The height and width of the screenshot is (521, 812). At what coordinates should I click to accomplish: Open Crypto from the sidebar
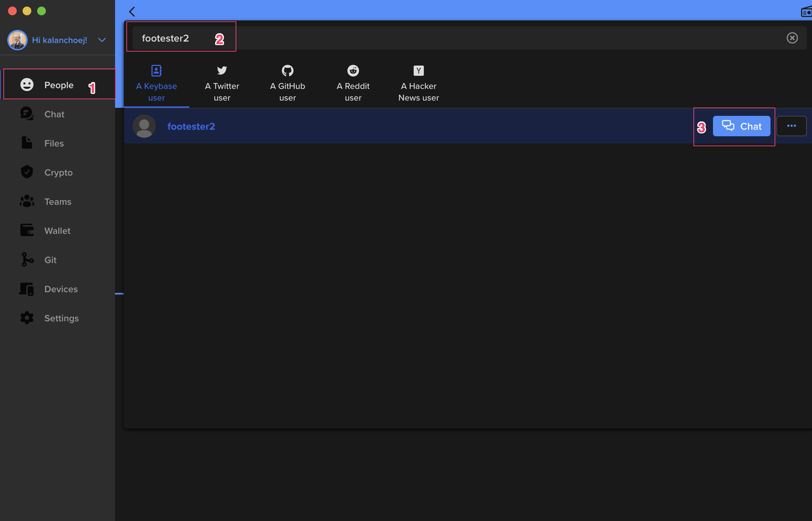point(58,173)
